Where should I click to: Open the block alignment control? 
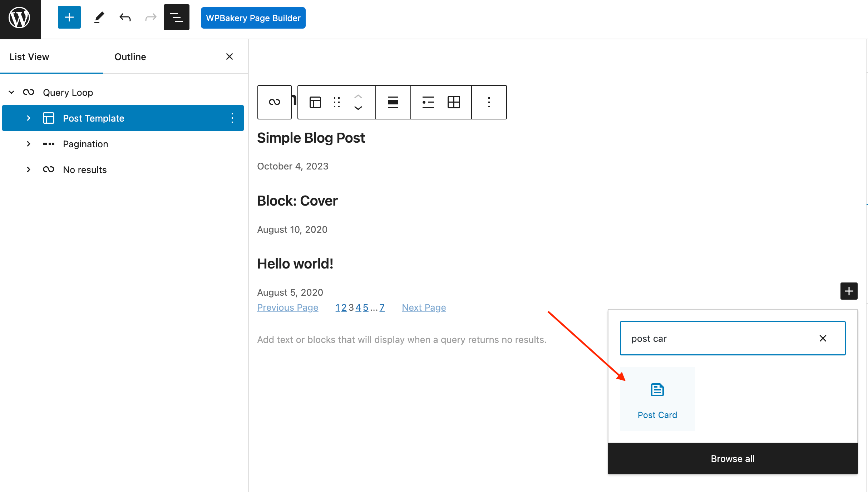(x=393, y=102)
